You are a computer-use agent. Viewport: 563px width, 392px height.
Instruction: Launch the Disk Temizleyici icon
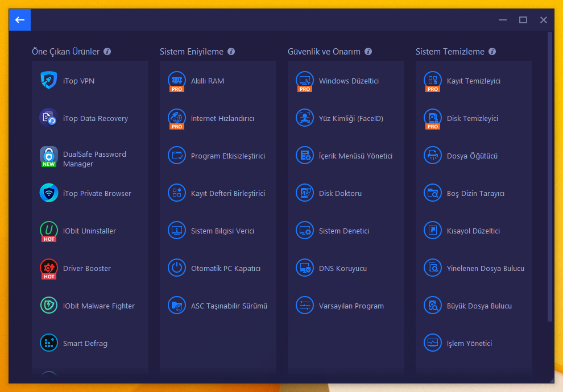click(x=432, y=119)
